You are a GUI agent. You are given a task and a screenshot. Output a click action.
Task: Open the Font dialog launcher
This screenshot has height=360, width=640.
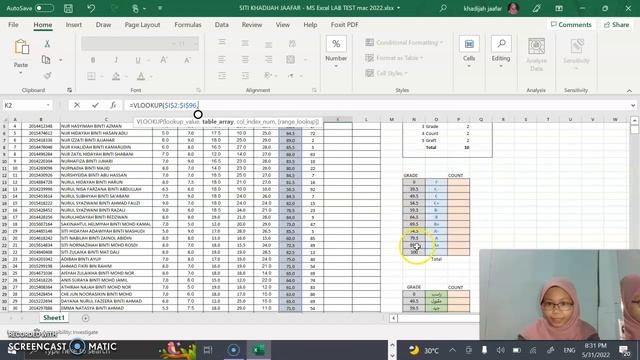[198, 90]
